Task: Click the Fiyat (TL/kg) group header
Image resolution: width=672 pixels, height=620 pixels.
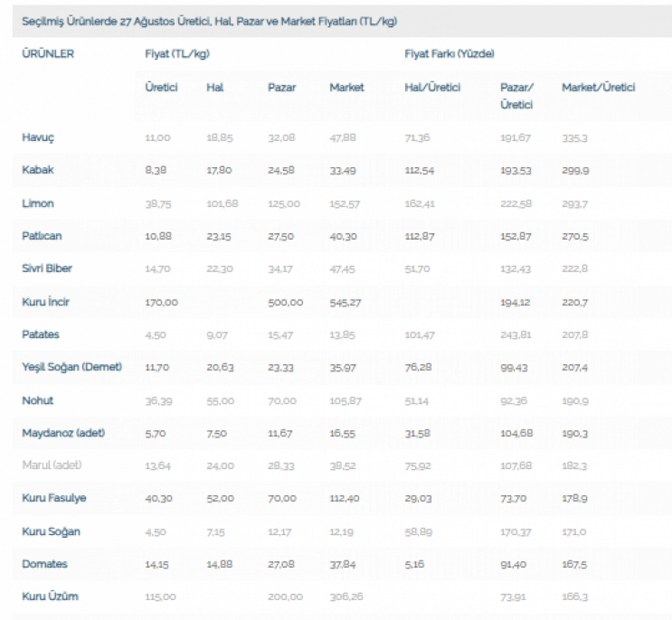Action: pyautogui.click(x=177, y=54)
